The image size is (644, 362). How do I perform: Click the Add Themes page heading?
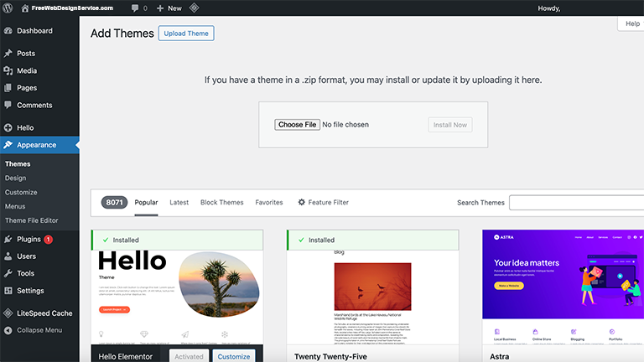pyautogui.click(x=122, y=34)
